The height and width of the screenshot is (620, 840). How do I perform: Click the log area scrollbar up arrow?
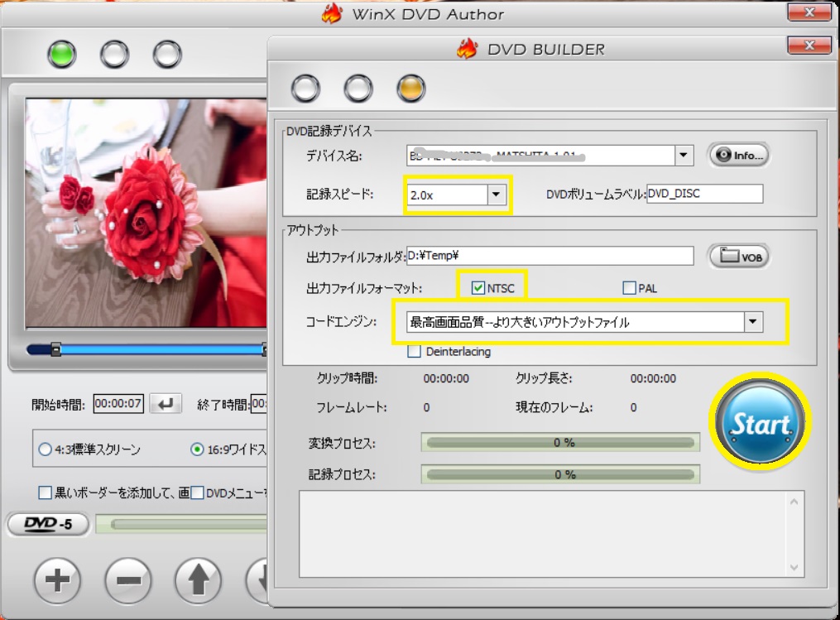click(x=794, y=502)
